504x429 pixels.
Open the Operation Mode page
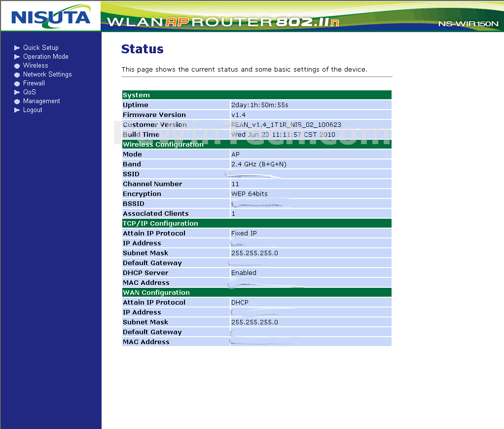coord(46,57)
